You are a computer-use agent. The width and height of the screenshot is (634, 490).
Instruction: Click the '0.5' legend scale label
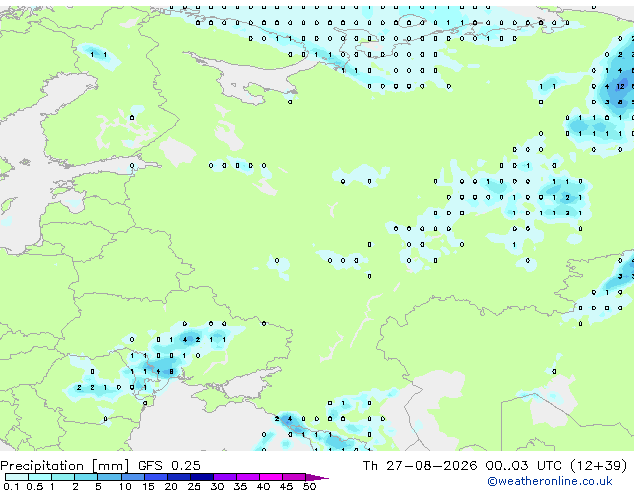tap(34, 486)
